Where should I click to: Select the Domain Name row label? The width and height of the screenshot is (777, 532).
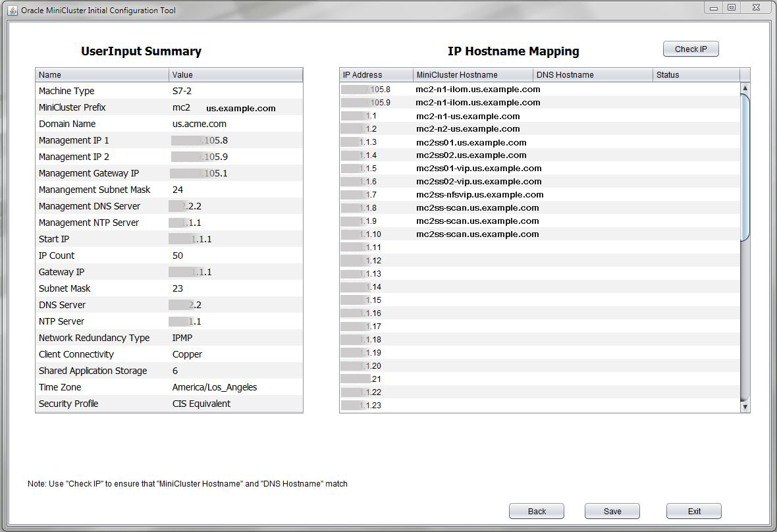click(67, 124)
